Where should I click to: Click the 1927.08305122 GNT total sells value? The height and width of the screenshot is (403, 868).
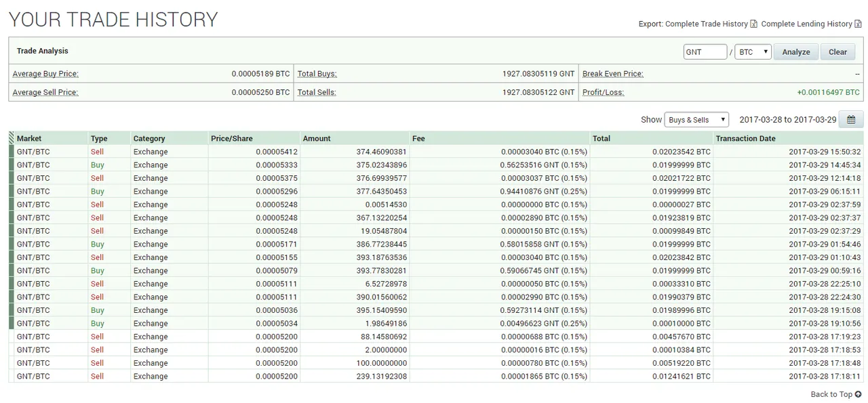click(538, 92)
